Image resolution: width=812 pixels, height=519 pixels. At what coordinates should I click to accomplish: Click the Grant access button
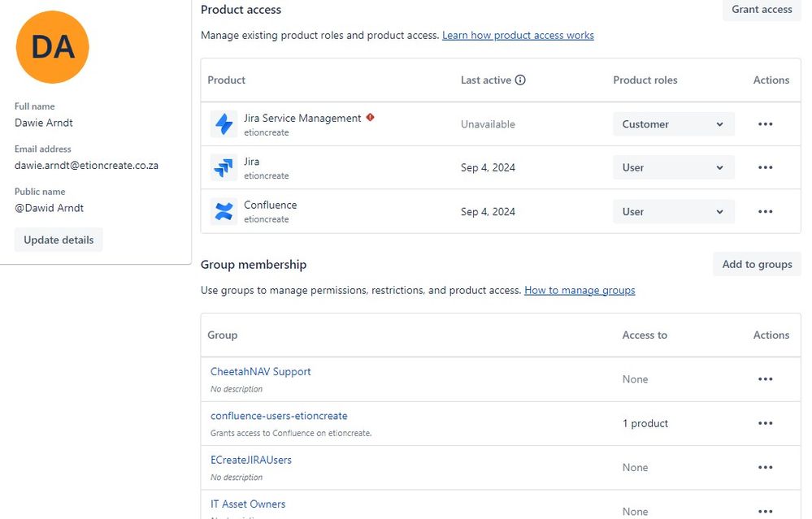pyautogui.click(x=762, y=9)
